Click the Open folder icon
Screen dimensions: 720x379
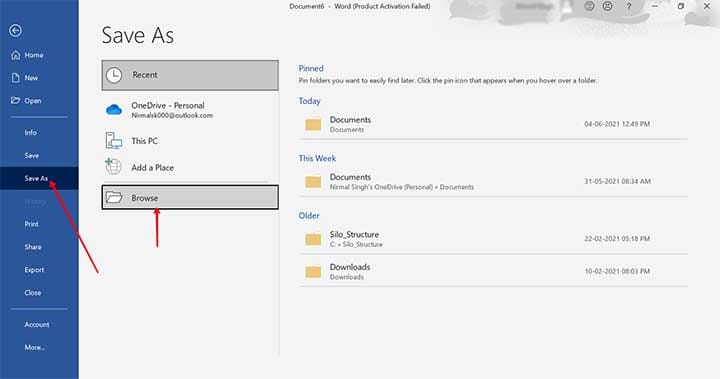(16, 100)
